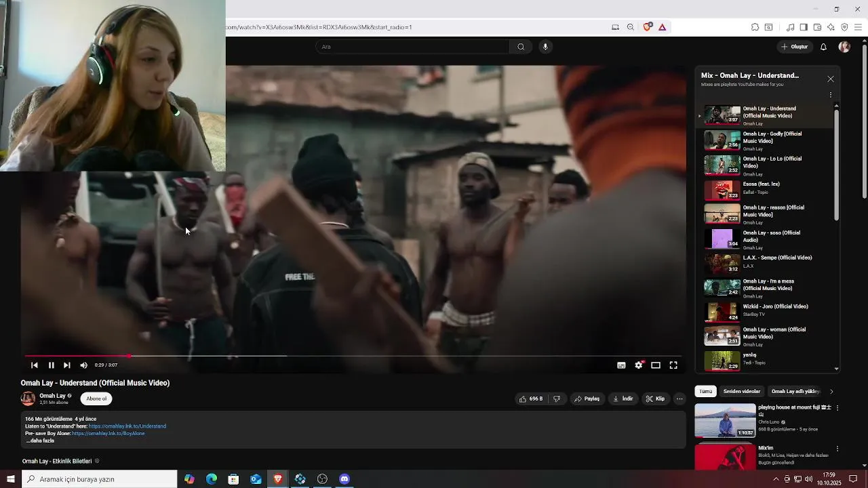The height and width of the screenshot is (488, 868).
Task: Select Omah Lay - I'm a mess entry
Action: [766, 288]
